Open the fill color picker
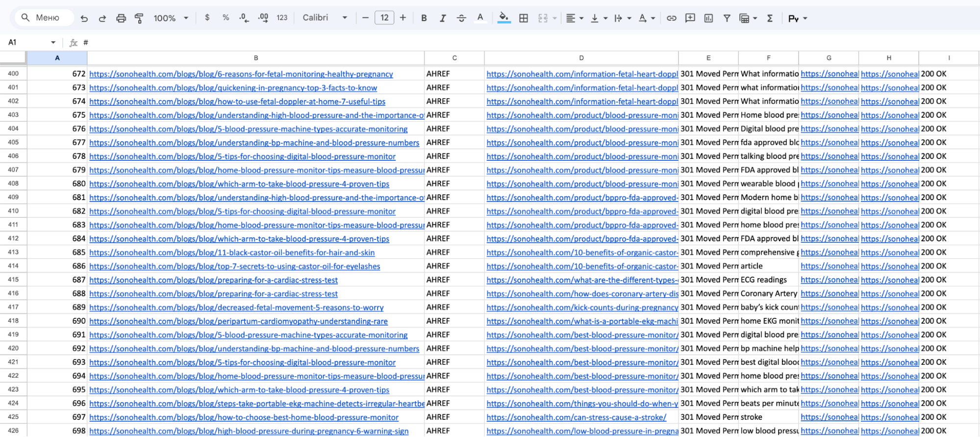The image size is (980, 437). pos(503,18)
